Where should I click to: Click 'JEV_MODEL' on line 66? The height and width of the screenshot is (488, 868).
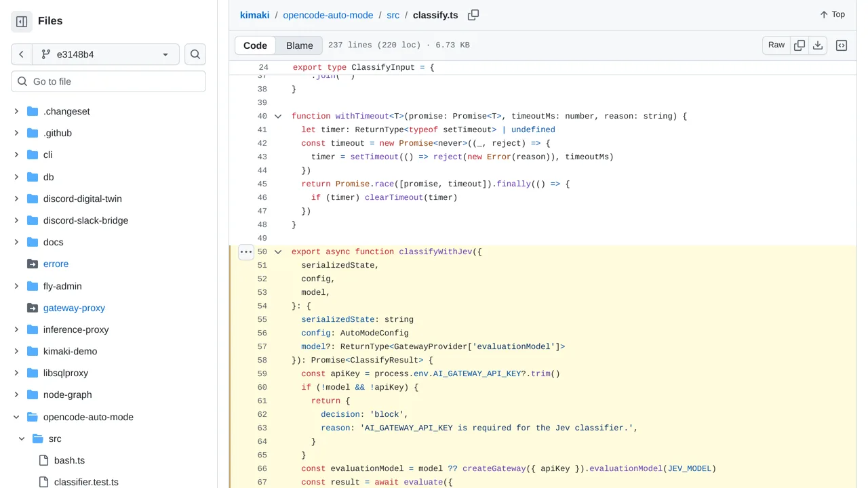click(x=689, y=468)
